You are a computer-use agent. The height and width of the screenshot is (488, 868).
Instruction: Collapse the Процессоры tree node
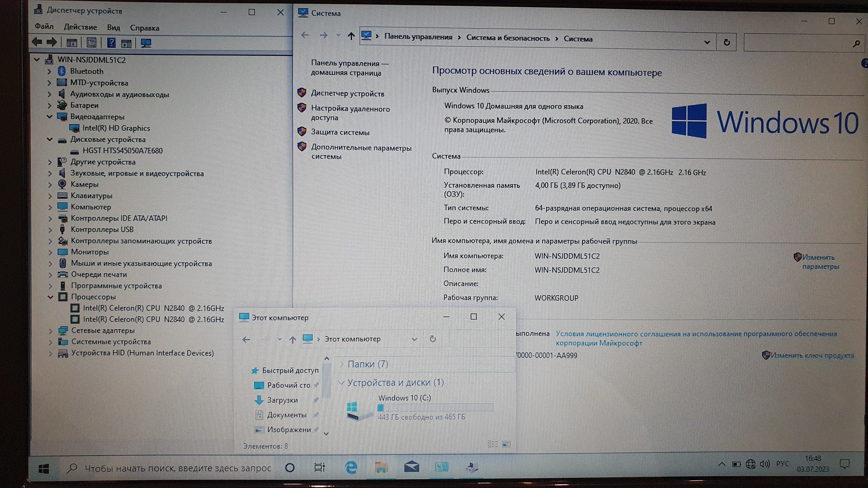click(50, 297)
